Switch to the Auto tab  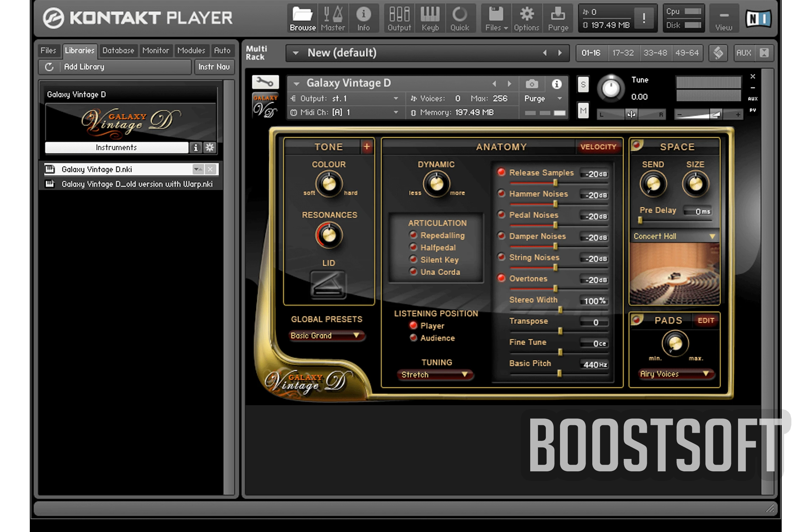coord(222,50)
